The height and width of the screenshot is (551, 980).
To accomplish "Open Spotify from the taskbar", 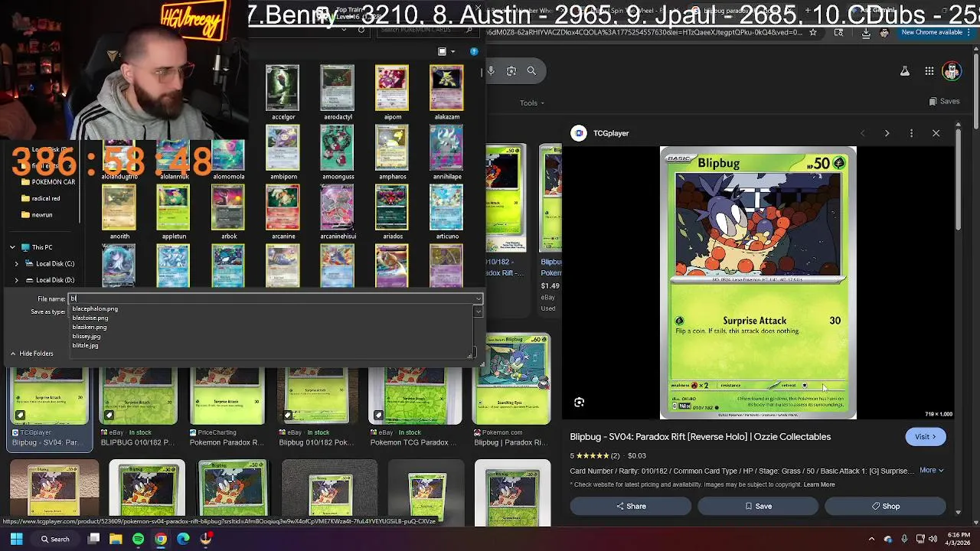I will (x=138, y=539).
